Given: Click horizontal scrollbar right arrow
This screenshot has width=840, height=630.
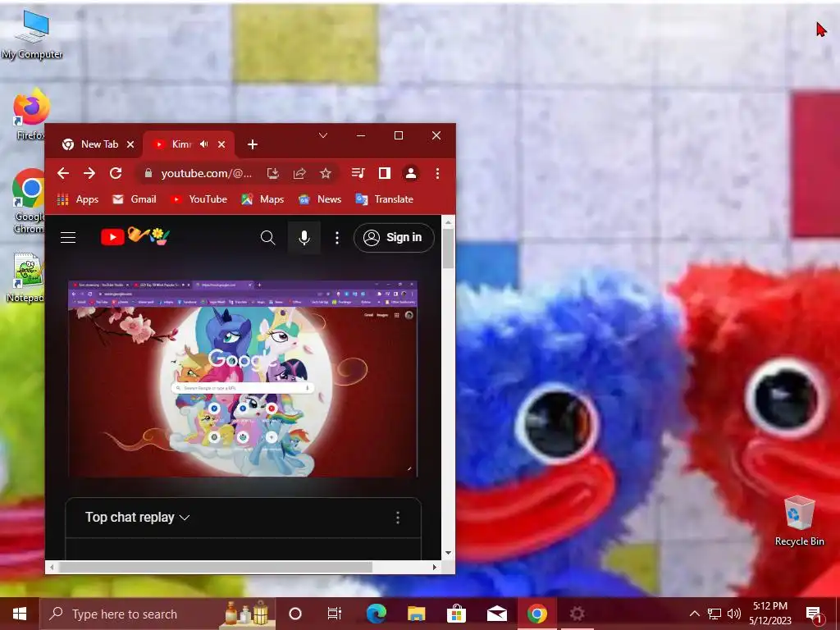Looking at the screenshot, I should 435,567.
